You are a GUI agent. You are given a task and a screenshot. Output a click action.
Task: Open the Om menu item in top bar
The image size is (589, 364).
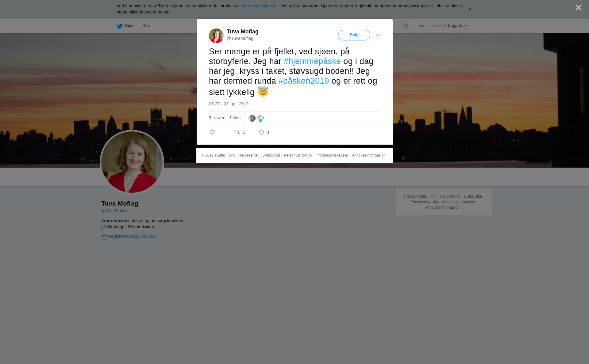(x=146, y=26)
